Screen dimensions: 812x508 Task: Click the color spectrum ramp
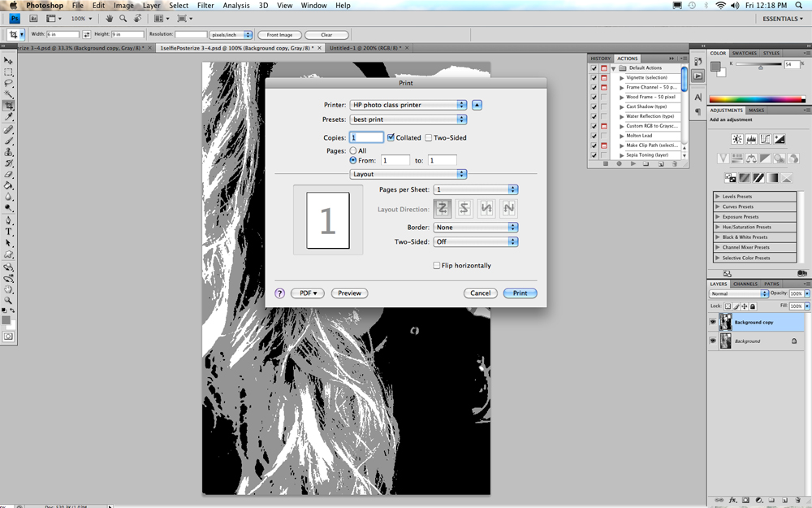(x=757, y=99)
